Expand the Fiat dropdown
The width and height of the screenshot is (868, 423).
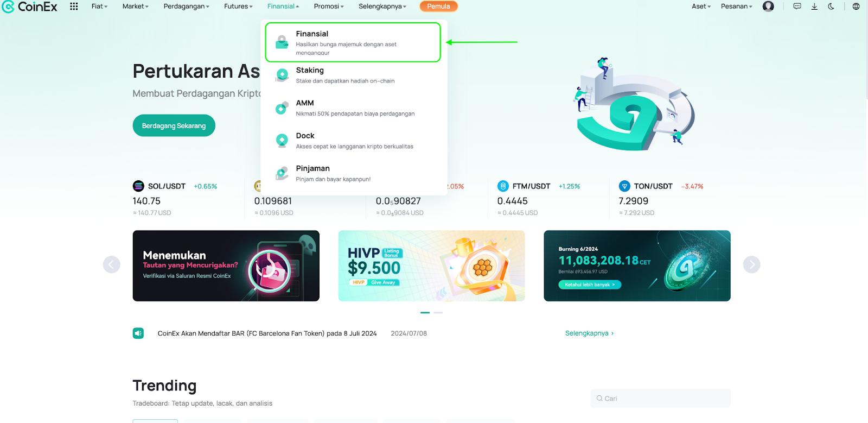(99, 7)
